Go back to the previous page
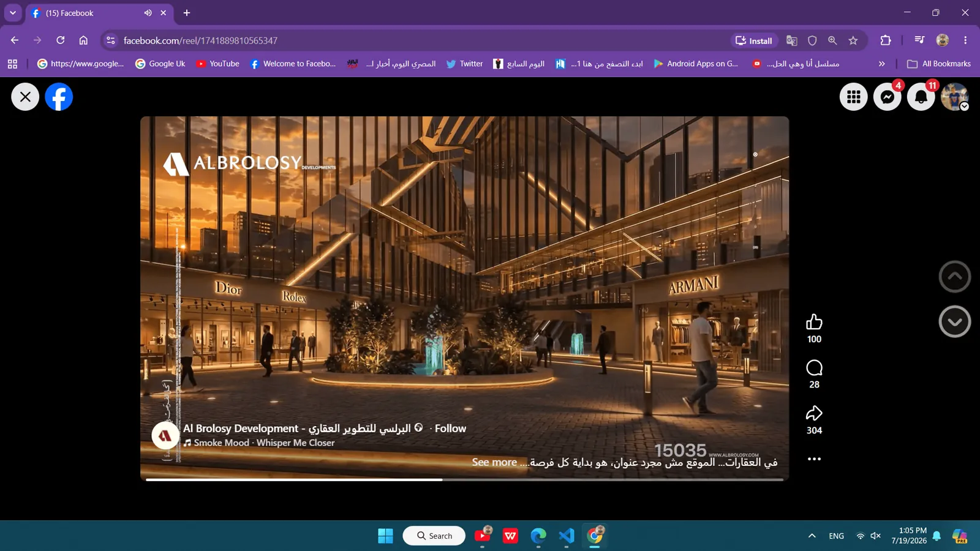 tap(15, 40)
